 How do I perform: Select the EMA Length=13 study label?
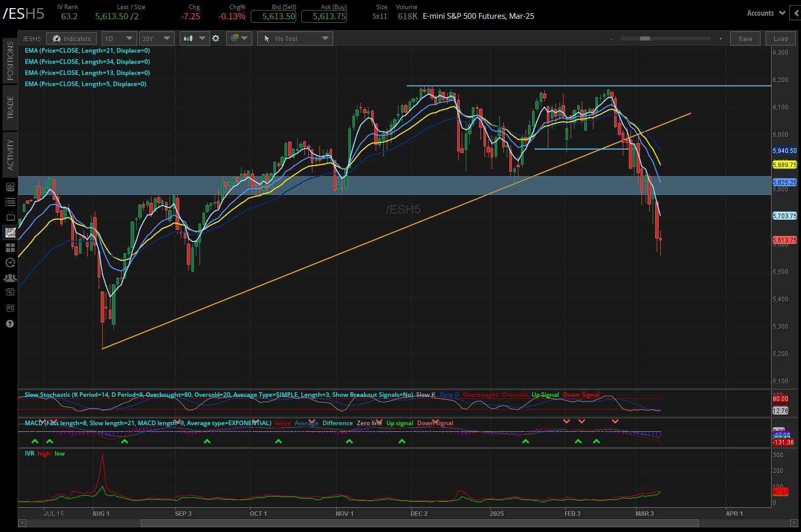[x=87, y=73]
